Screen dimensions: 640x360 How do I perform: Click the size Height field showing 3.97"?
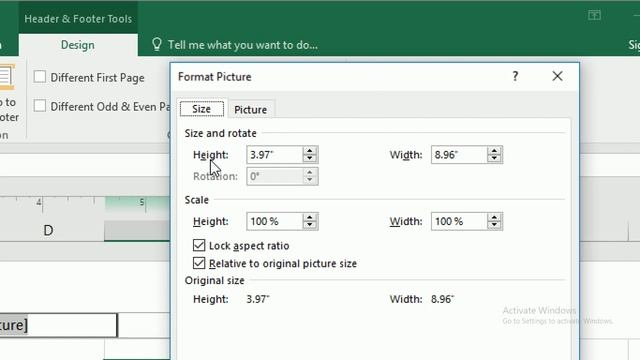275,155
